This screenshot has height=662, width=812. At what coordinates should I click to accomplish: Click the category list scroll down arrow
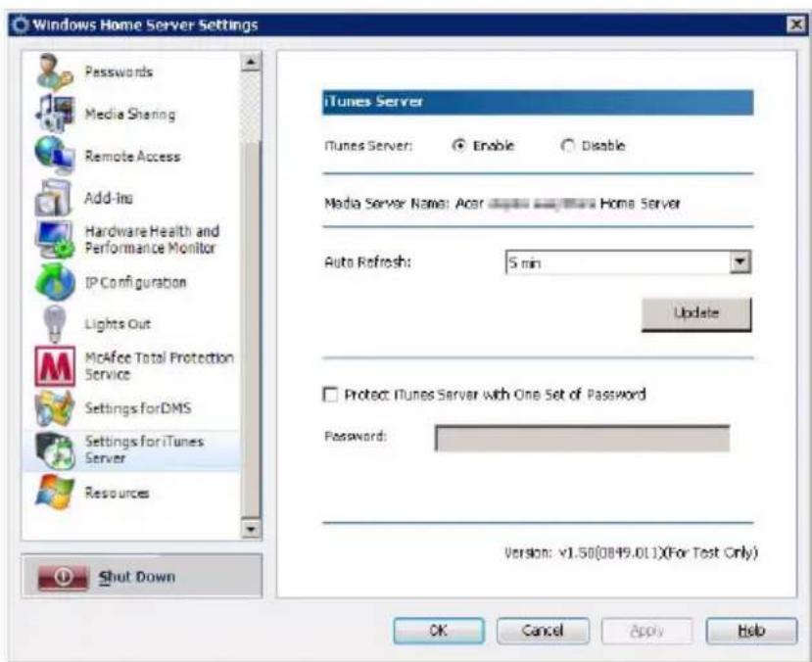(x=251, y=529)
